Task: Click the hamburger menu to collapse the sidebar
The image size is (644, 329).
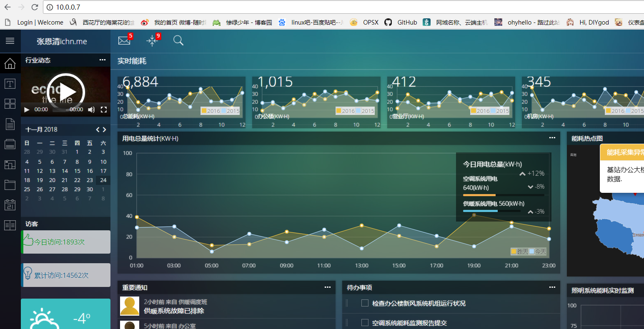Action: (x=10, y=40)
